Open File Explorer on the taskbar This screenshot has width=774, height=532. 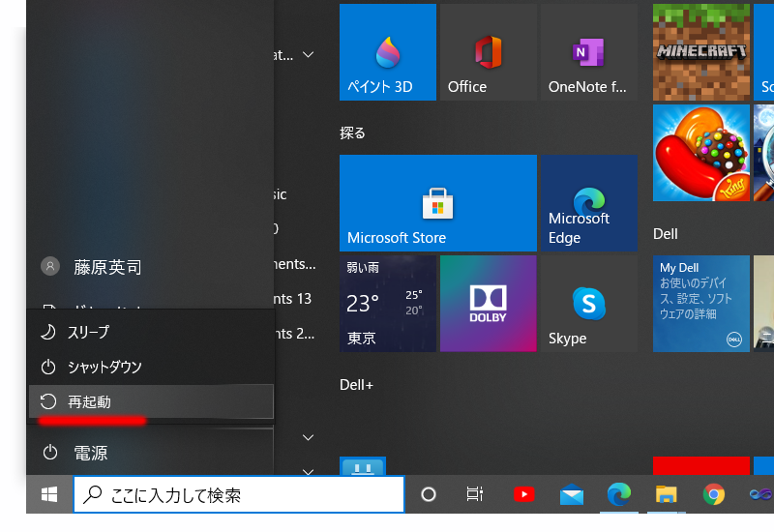pyautogui.click(x=667, y=494)
